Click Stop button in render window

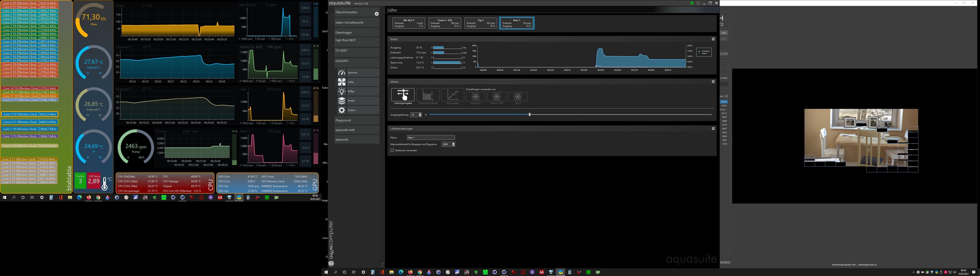tap(724, 33)
